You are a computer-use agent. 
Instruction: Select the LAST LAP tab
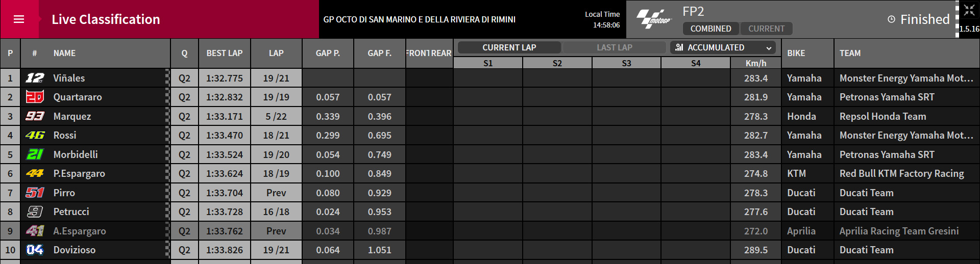[x=615, y=47]
